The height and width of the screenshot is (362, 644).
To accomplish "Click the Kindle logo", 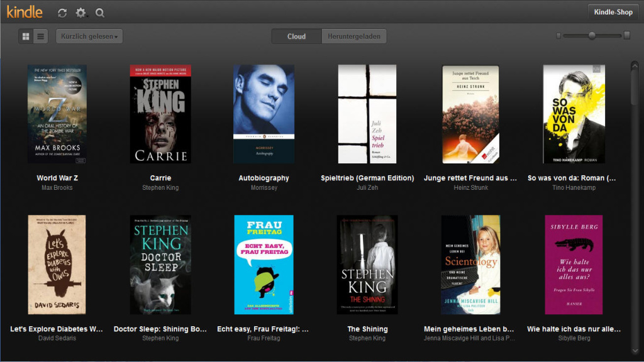I will (25, 12).
